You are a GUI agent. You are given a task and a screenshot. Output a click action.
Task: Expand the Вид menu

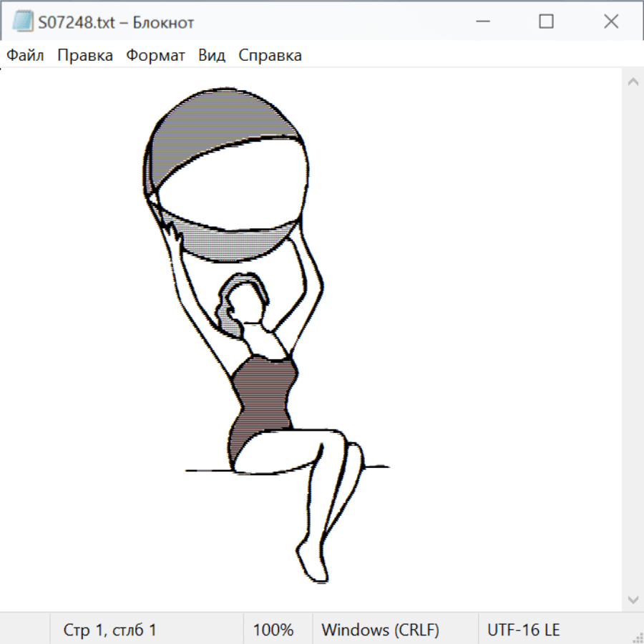click(212, 56)
